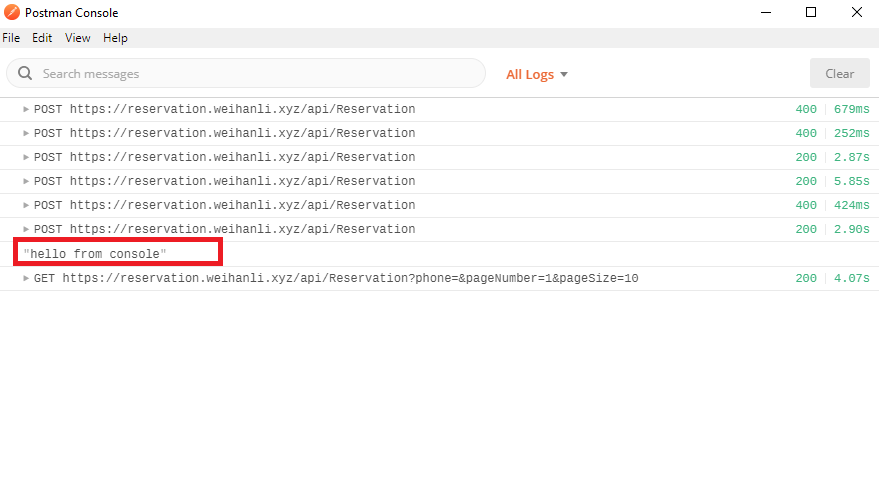This screenshot has width=879, height=493.
Task: Expand the POST request taking 5.85s
Action: pos(26,181)
